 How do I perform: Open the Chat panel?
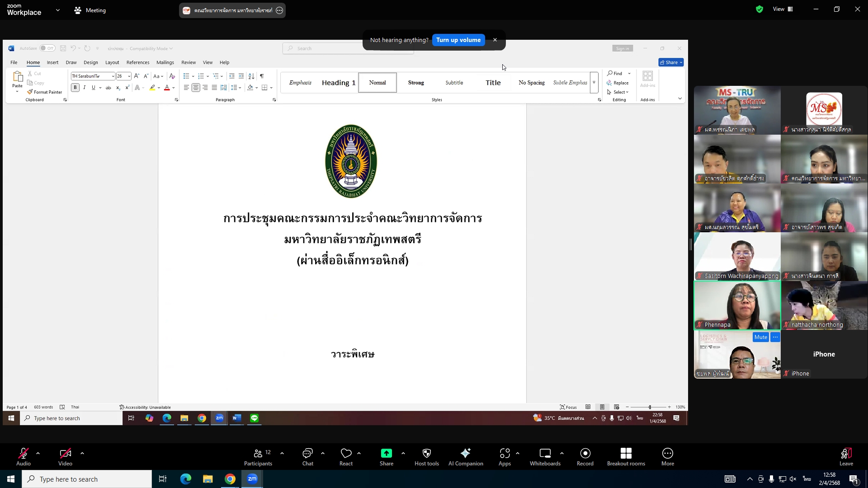[x=307, y=456]
